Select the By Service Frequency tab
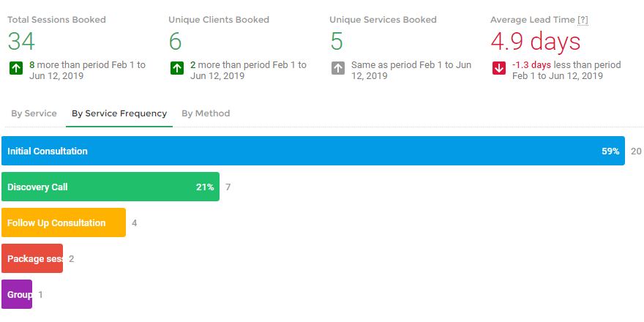The height and width of the screenshot is (322, 644). (x=119, y=113)
